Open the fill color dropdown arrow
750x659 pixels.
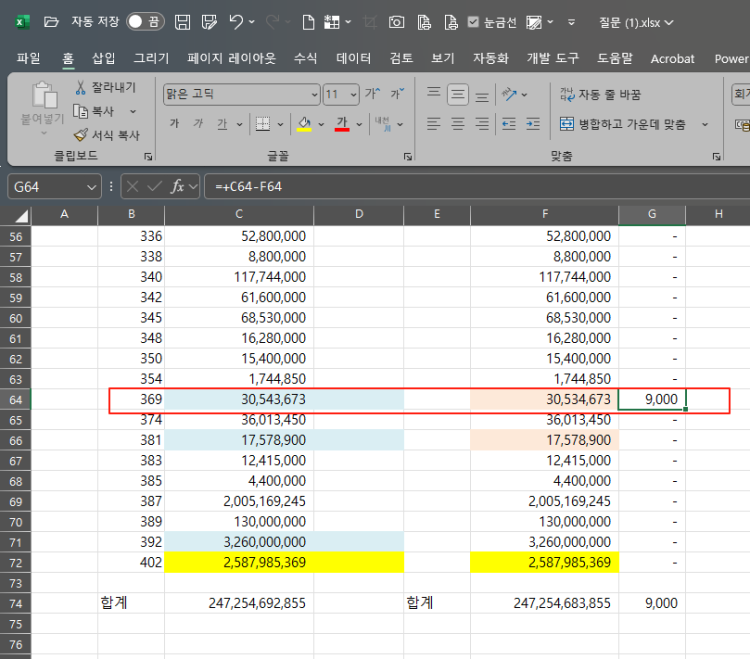tap(321, 124)
